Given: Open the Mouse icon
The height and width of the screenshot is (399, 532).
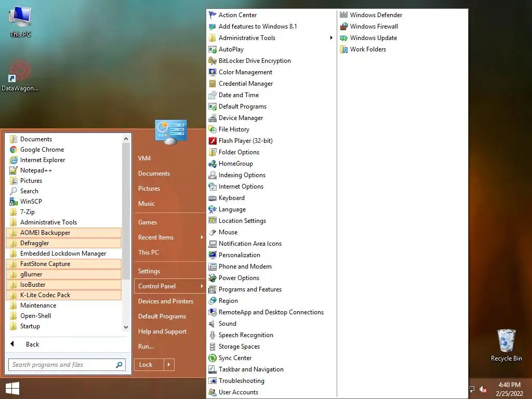Looking at the screenshot, I should 212,232.
